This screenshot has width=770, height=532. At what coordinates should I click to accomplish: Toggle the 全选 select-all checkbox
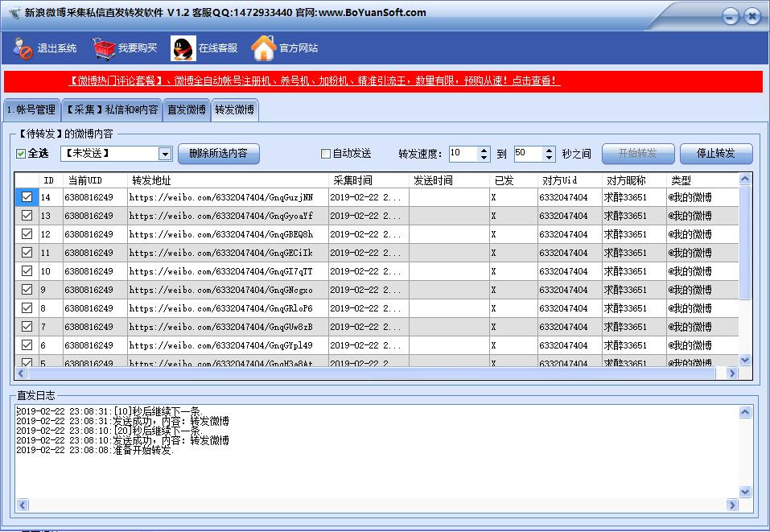tap(21, 154)
